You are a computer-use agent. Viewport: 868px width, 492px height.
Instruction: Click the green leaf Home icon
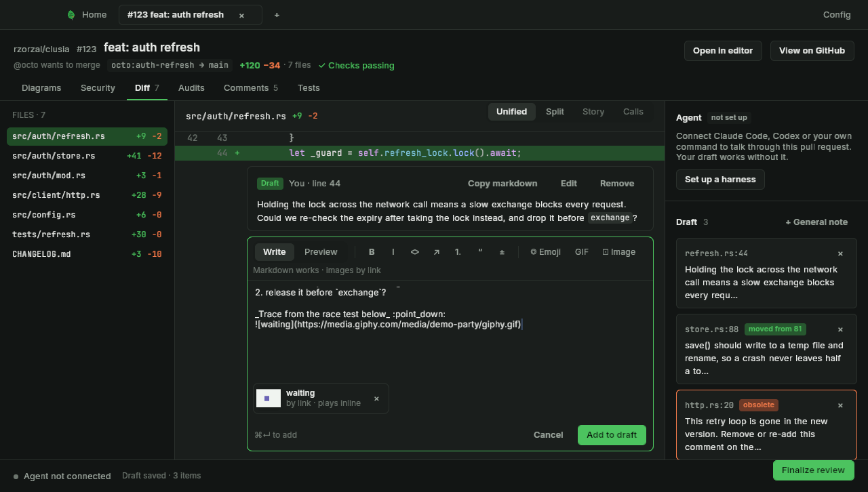[71, 15]
